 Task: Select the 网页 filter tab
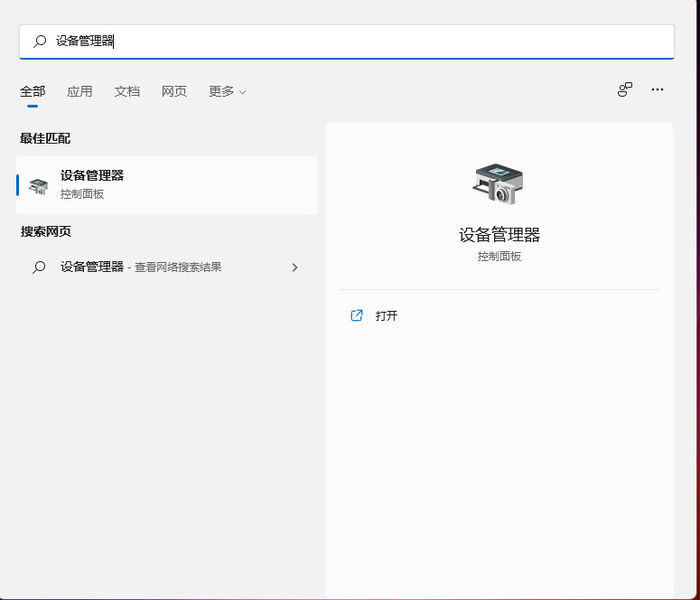pyautogui.click(x=174, y=91)
